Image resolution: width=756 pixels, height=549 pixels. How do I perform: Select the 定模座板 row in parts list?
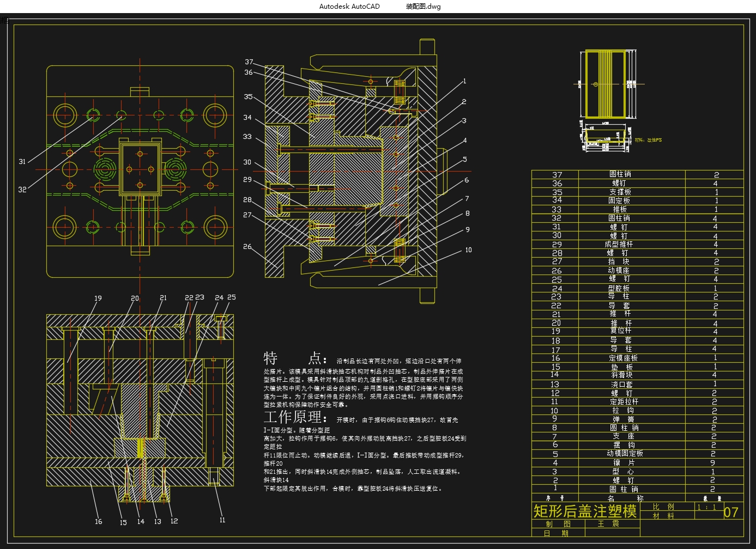point(637,358)
